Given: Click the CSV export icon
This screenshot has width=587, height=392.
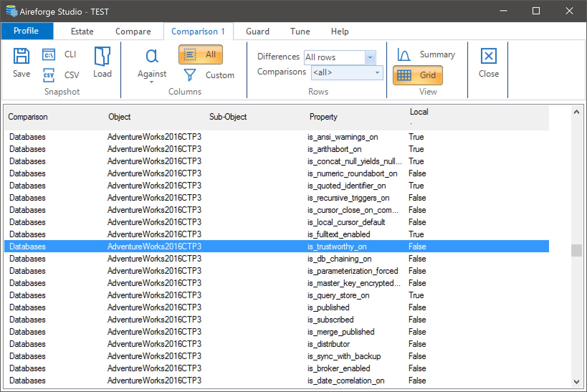Looking at the screenshot, I should pos(48,75).
